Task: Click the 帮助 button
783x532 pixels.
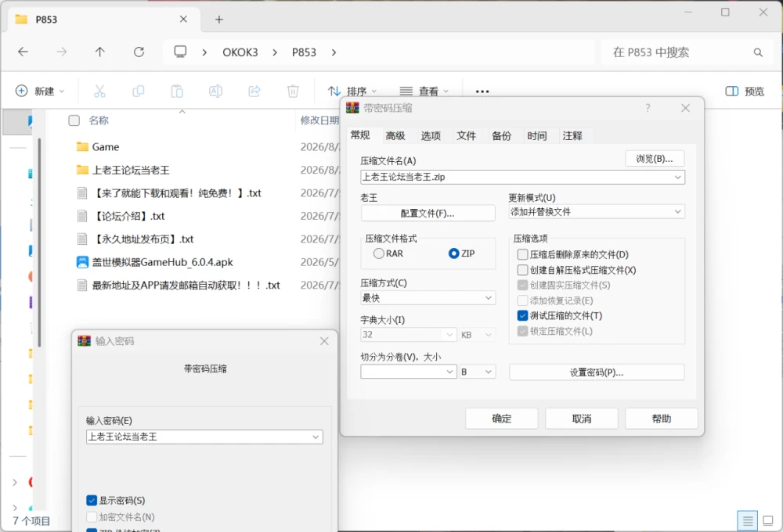Action: point(662,419)
